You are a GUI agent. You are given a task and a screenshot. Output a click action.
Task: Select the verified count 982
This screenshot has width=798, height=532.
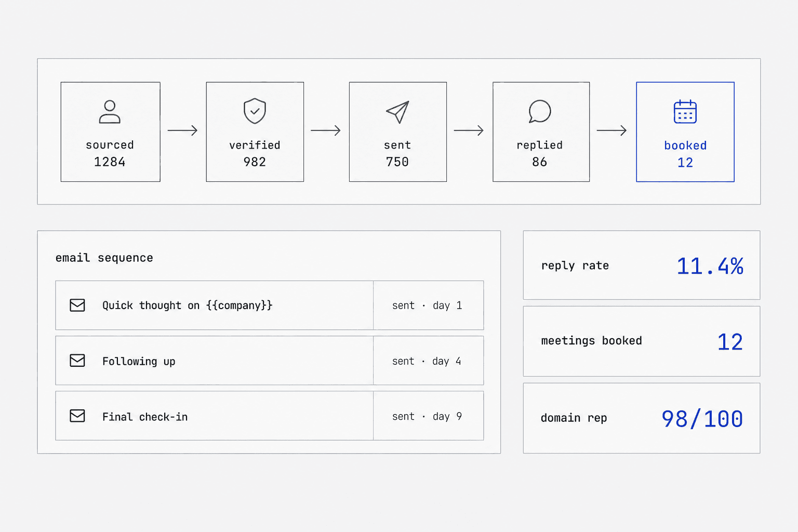255,162
